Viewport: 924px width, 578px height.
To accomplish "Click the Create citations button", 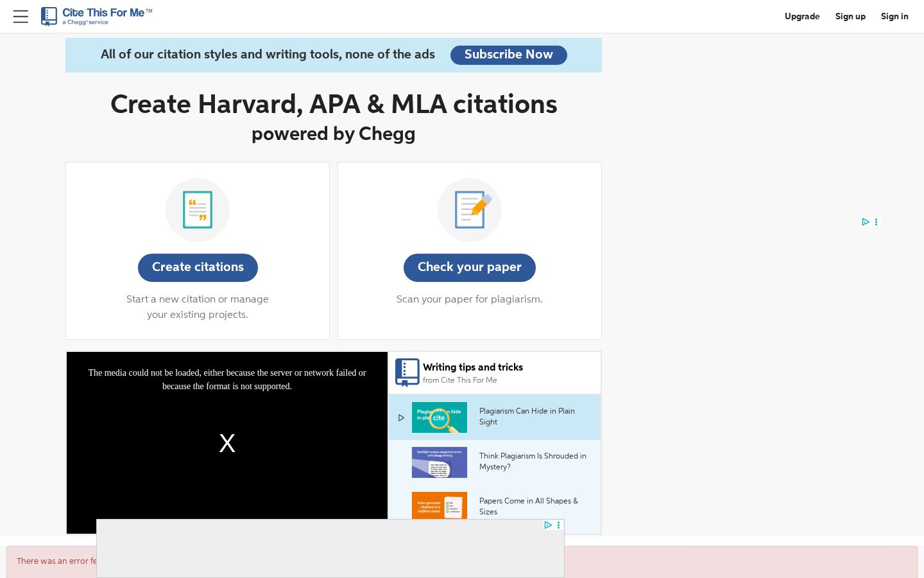I will point(198,267).
